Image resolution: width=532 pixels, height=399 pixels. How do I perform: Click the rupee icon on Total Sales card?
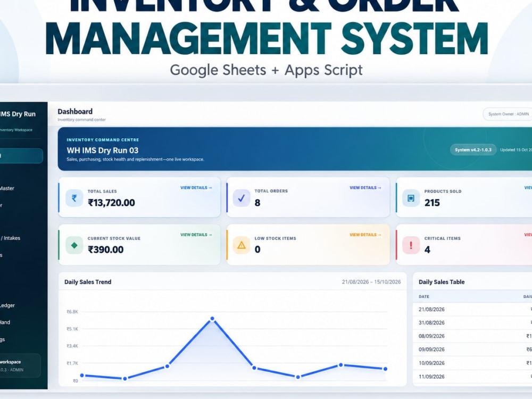point(74,198)
